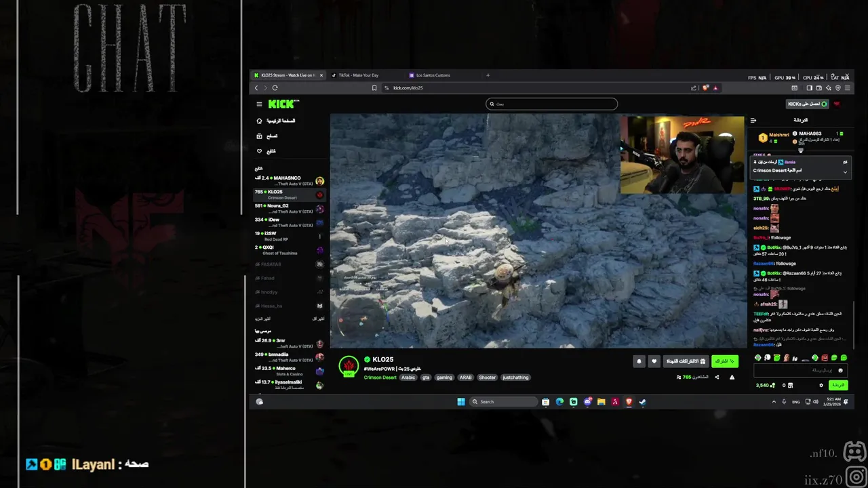Share the KLO25 stream
This screenshot has height=488, width=868.
pos(717,377)
